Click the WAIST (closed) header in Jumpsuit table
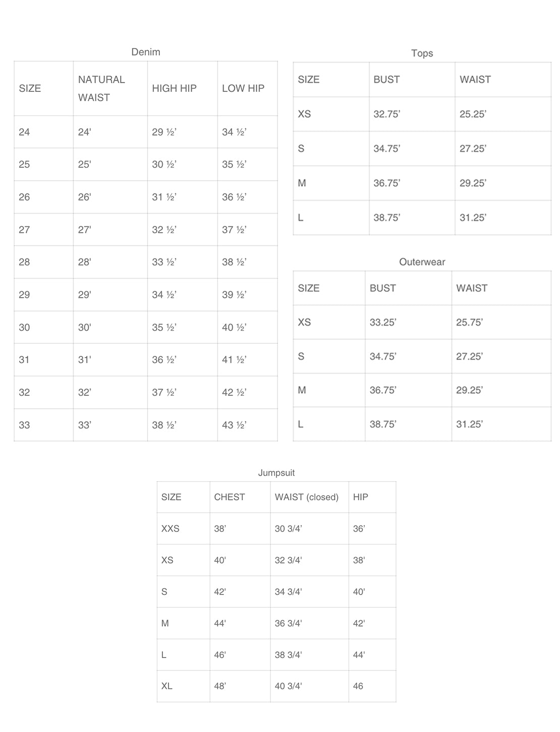 click(306, 497)
